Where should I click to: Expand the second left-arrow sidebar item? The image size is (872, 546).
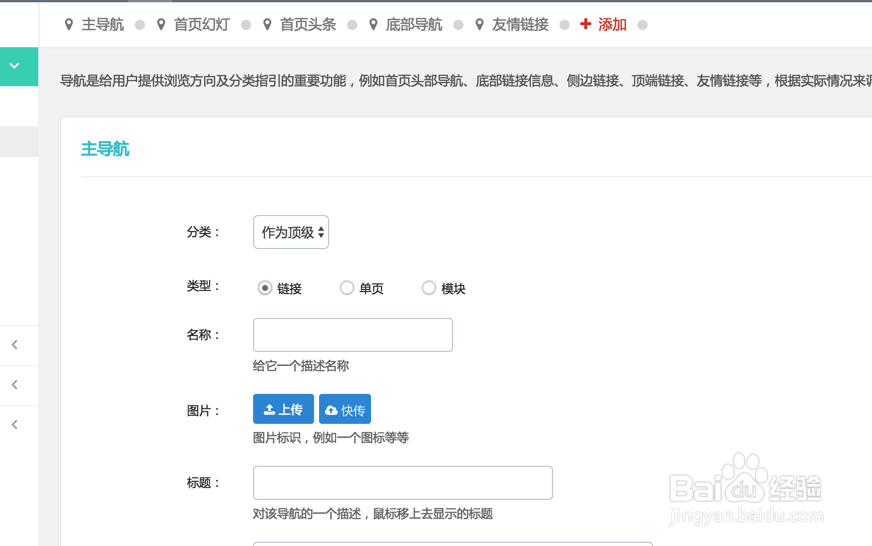(15, 385)
